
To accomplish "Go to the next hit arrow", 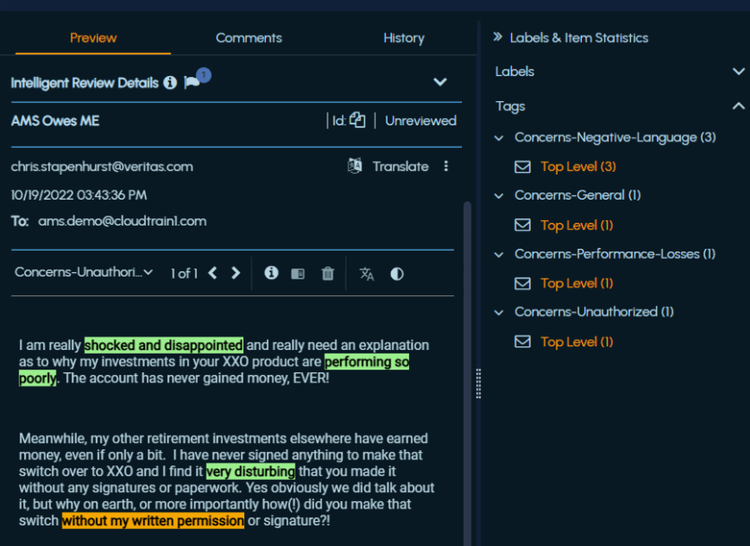I will pos(235,273).
